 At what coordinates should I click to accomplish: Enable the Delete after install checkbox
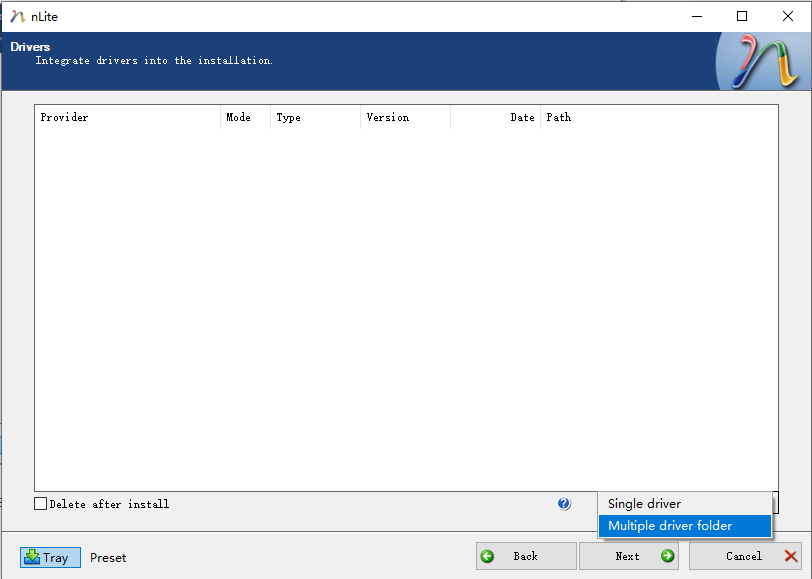coord(38,504)
